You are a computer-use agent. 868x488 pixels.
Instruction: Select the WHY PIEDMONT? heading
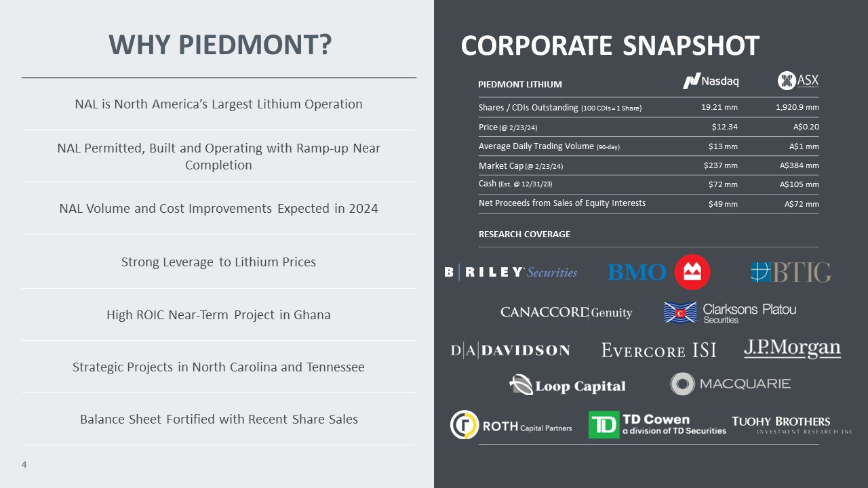click(x=220, y=45)
